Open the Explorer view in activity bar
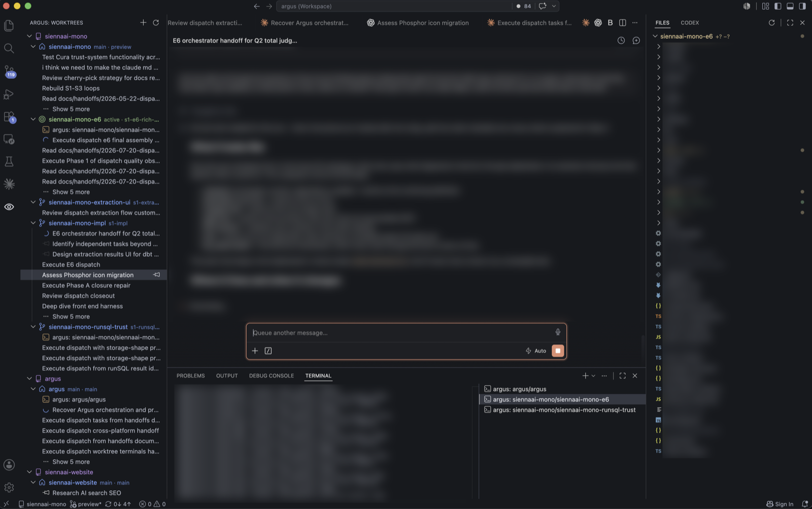Screen dimensions: 812x509 click(9, 25)
